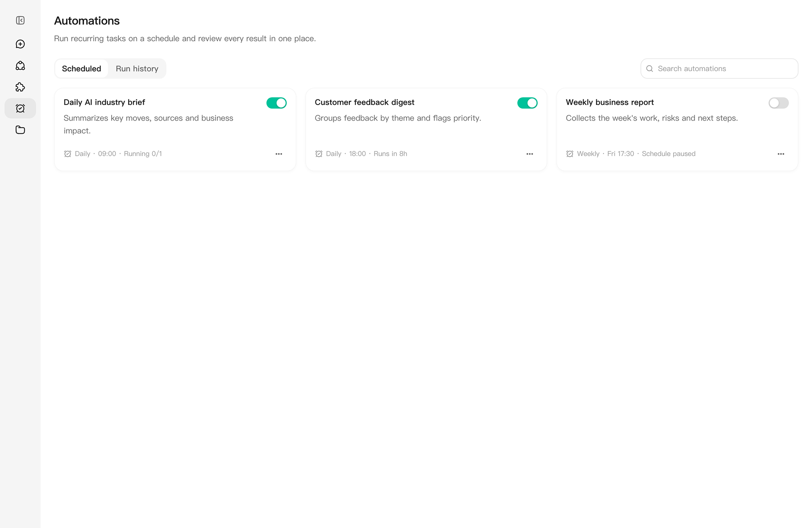The height and width of the screenshot is (528, 812).
Task: Turn off the Customer feedback digest toggle
Action: (527, 103)
